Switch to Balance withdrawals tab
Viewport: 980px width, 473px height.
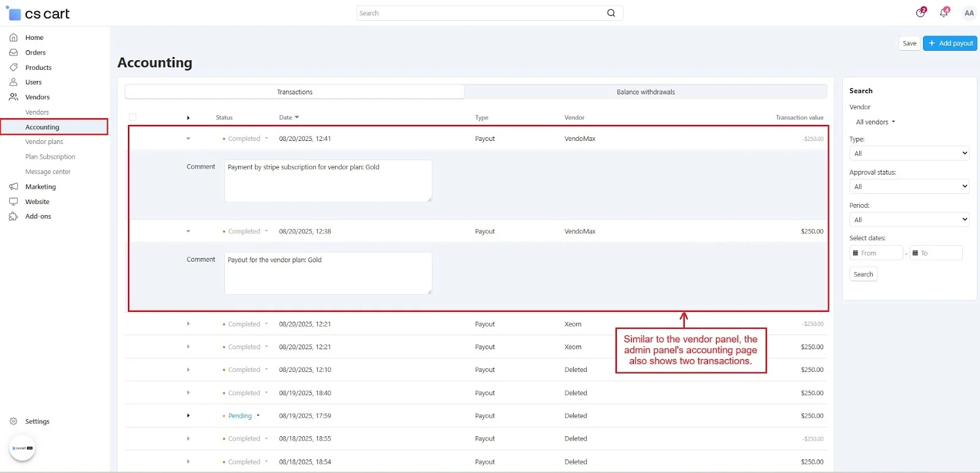(x=646, y=92)
